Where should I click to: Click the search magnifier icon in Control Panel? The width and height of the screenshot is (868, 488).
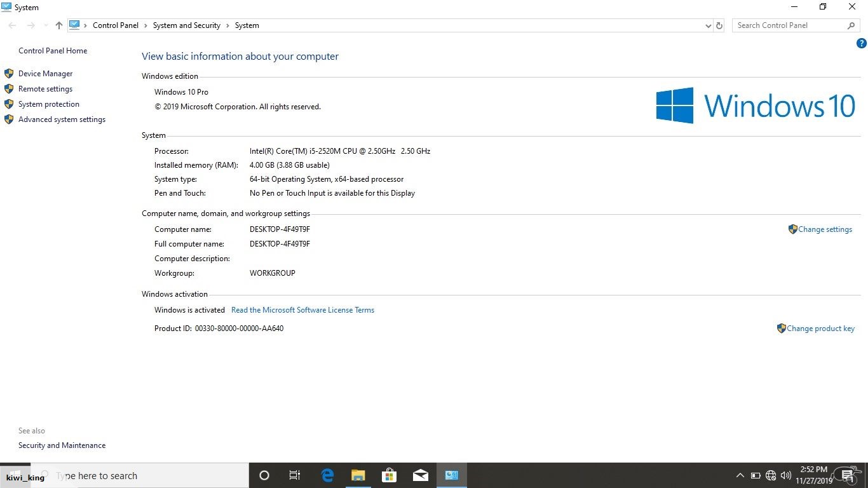point(851,25)
